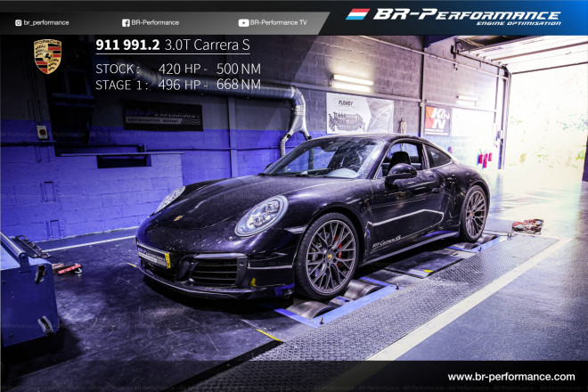This screenshot has height=392, width=588.
Task: Click the BR-Performance Engine Optimisation logo
Action: click(x=466, y=17)
